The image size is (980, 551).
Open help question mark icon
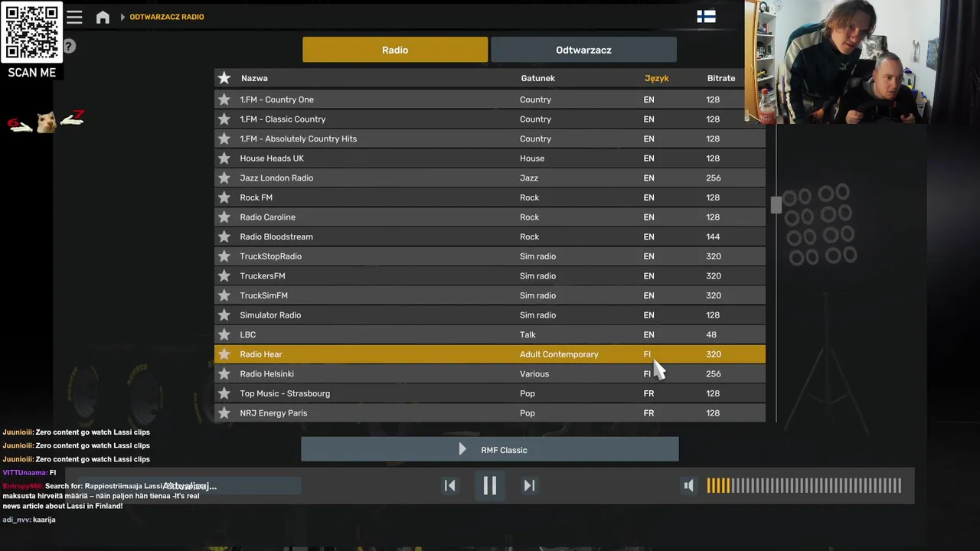(69, 46)
